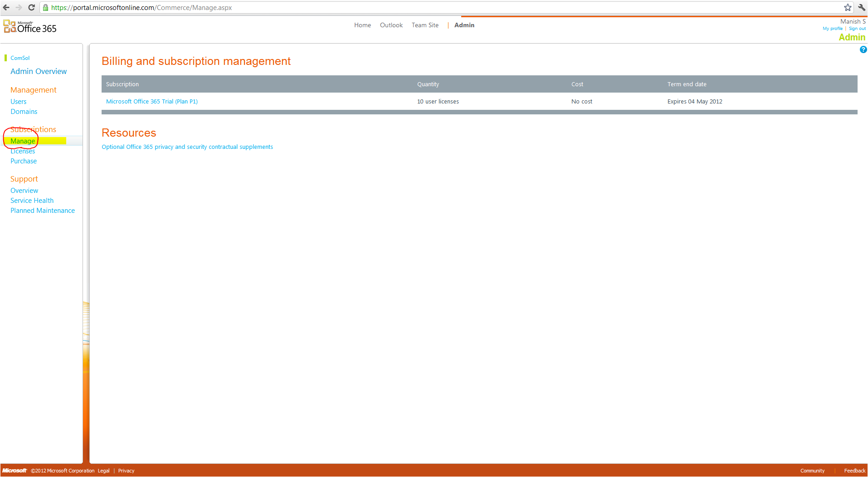
Task: Click the browser forward arrow
Action: coord(19,7)
